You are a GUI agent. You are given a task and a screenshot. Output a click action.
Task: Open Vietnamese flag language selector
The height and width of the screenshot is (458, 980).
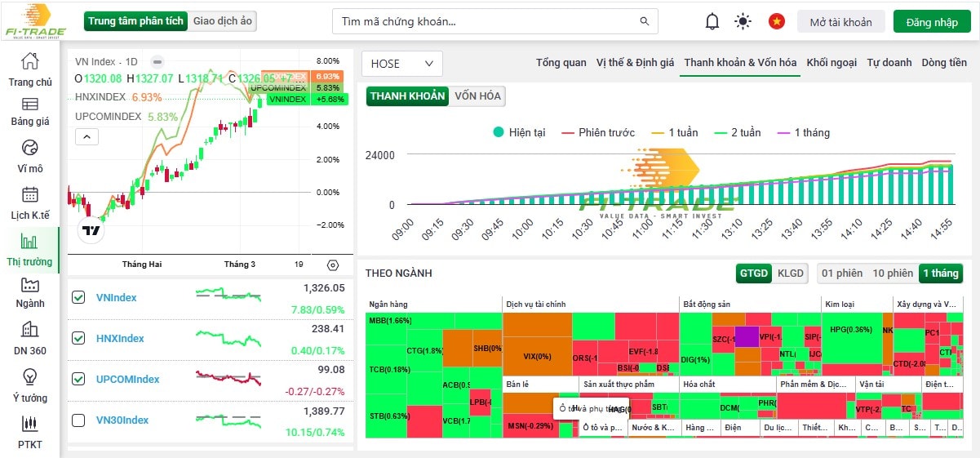(776, 22)
